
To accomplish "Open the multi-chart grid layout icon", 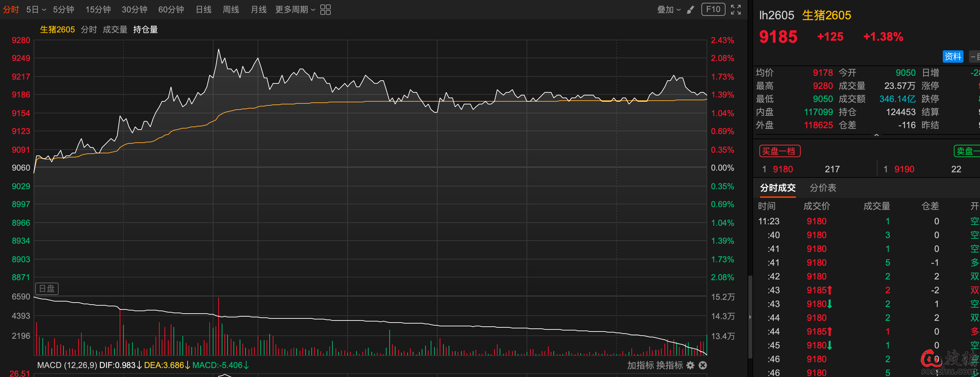I will pyautogui.click(x=325, y=10).
